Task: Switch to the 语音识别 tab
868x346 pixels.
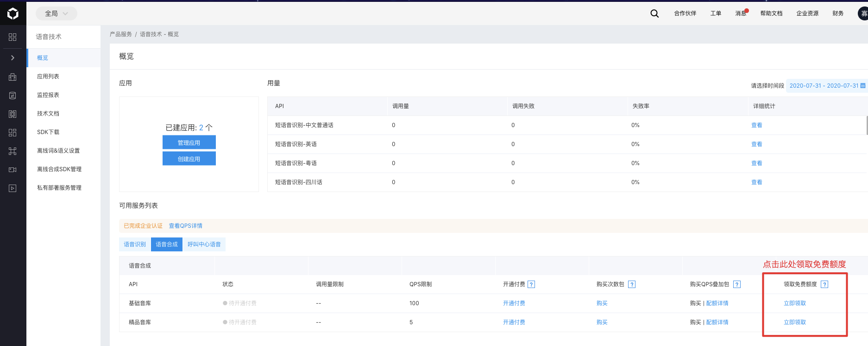Action: pyautogui.click(x=135, y=244)
